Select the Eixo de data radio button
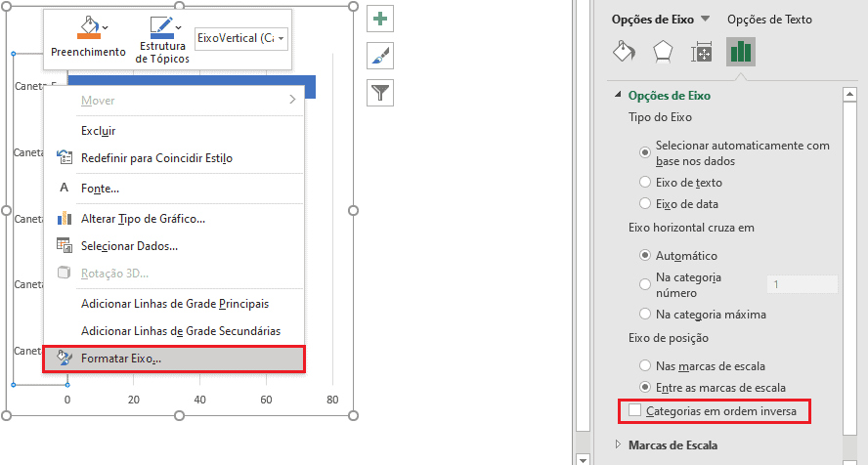 pos(645,203)
